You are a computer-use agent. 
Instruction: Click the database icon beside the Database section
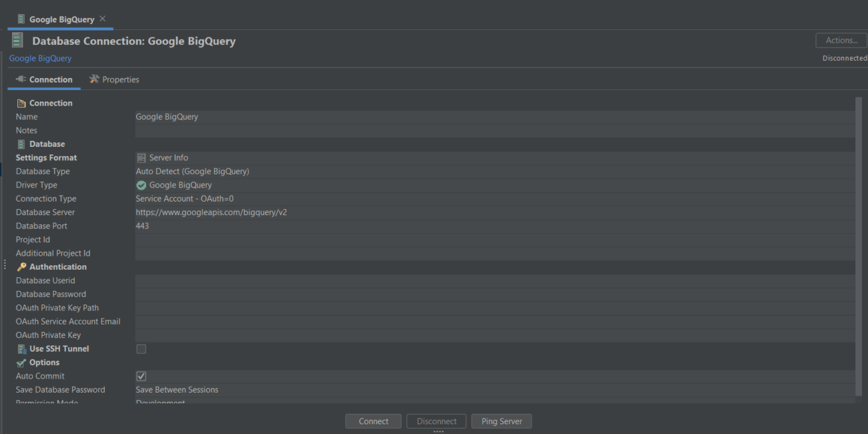(21, 144)
